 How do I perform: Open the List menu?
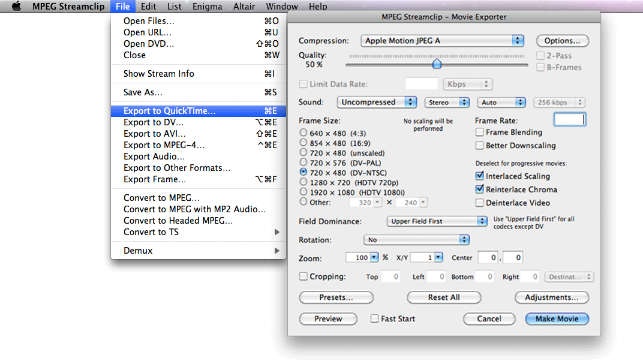[175, 6]
